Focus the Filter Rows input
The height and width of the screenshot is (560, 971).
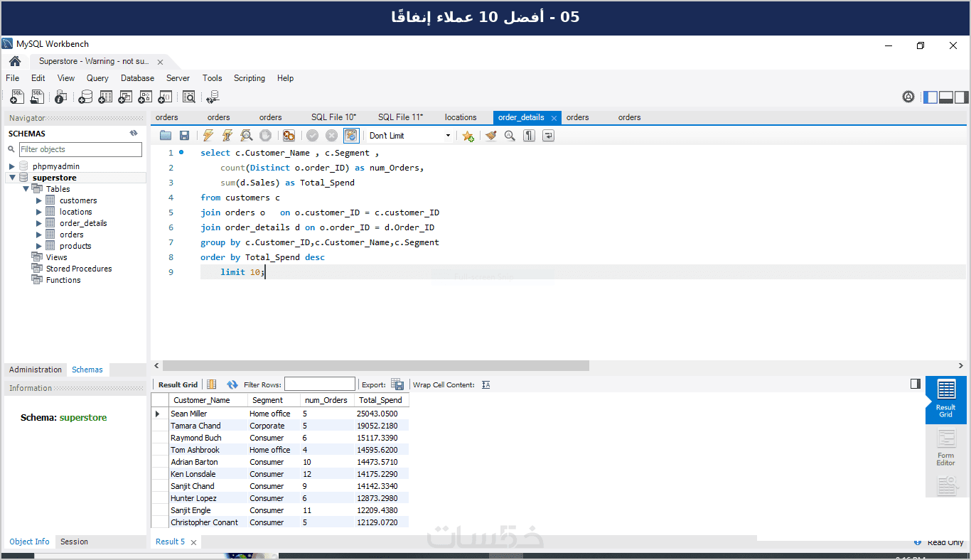(319, 384)
